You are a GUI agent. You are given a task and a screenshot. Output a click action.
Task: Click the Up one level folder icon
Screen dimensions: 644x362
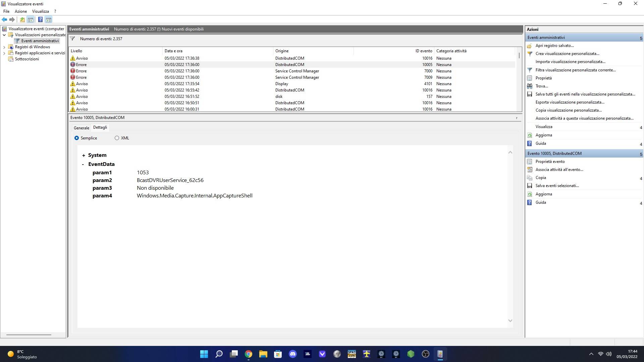tap(22, 20)
